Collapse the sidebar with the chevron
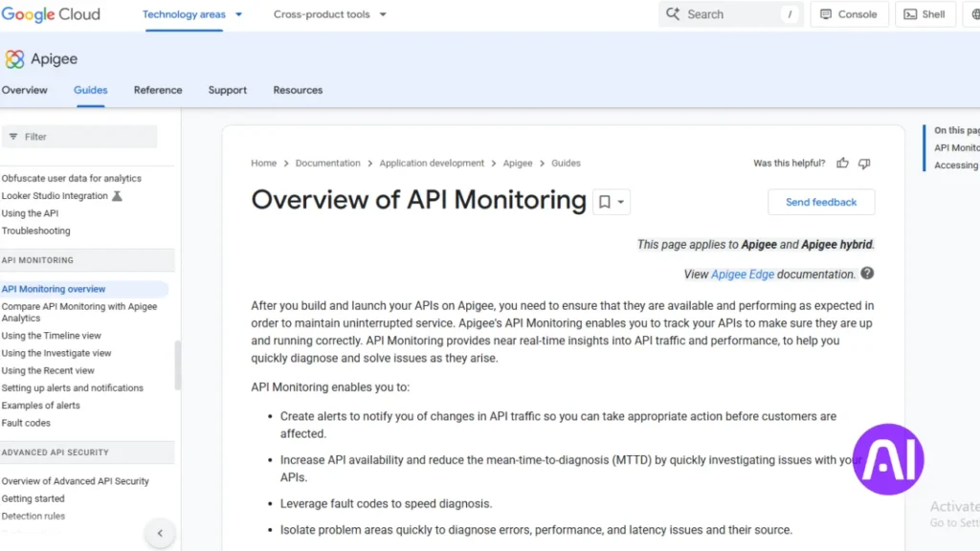The width and height of the screenshot is (980, 551). coord(160,533)
